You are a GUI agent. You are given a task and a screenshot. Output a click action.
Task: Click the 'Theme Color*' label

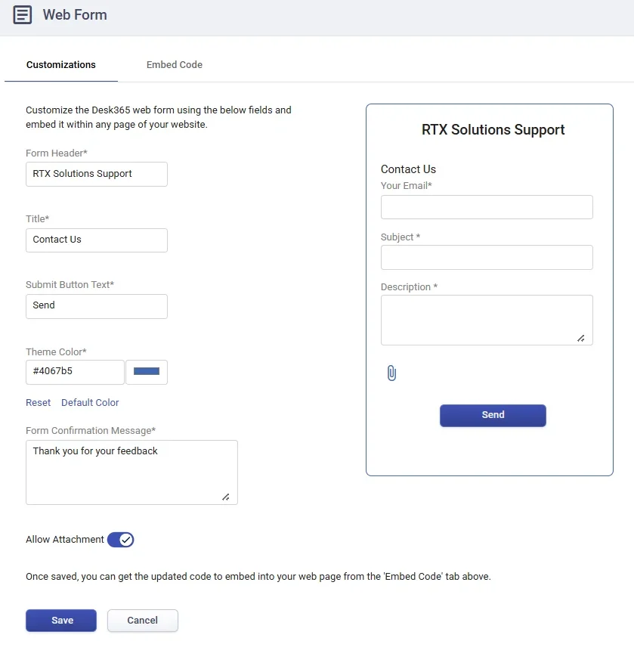(x=56, y=351)
